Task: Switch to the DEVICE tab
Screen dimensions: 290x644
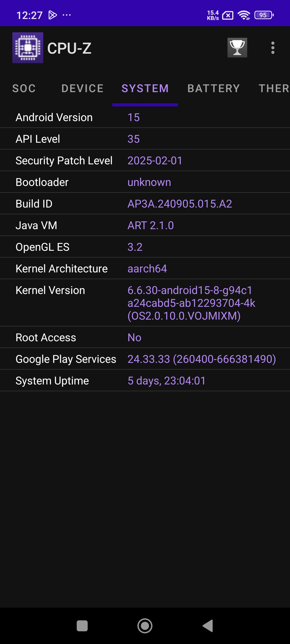Action: tap(82, 89)
